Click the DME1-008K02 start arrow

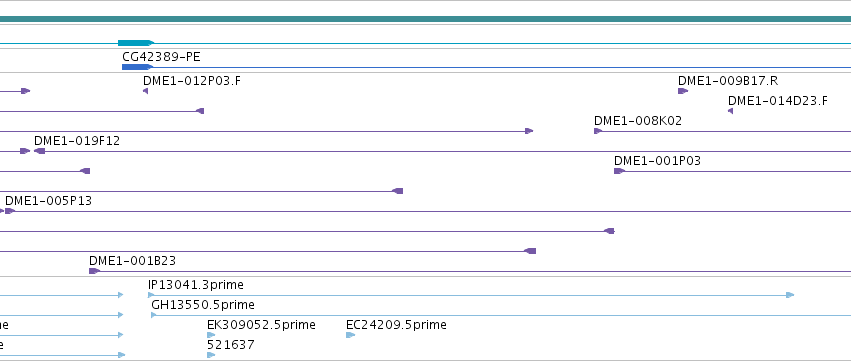pos(598,131)
